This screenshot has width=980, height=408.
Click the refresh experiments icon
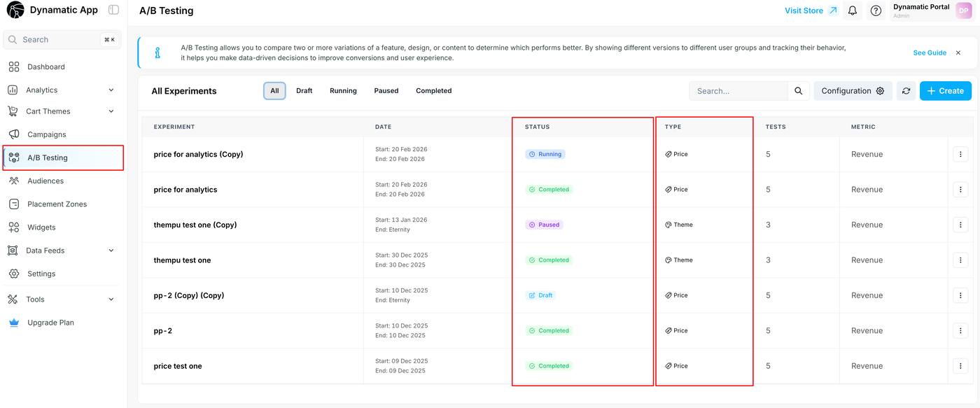(x=906, y=91)
